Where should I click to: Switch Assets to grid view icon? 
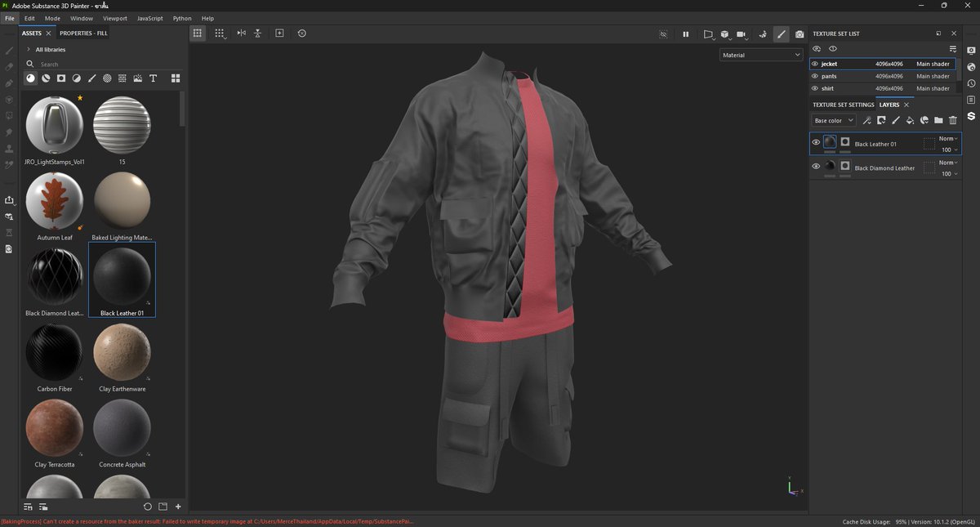pyautogui.click(x=175, y=78)
